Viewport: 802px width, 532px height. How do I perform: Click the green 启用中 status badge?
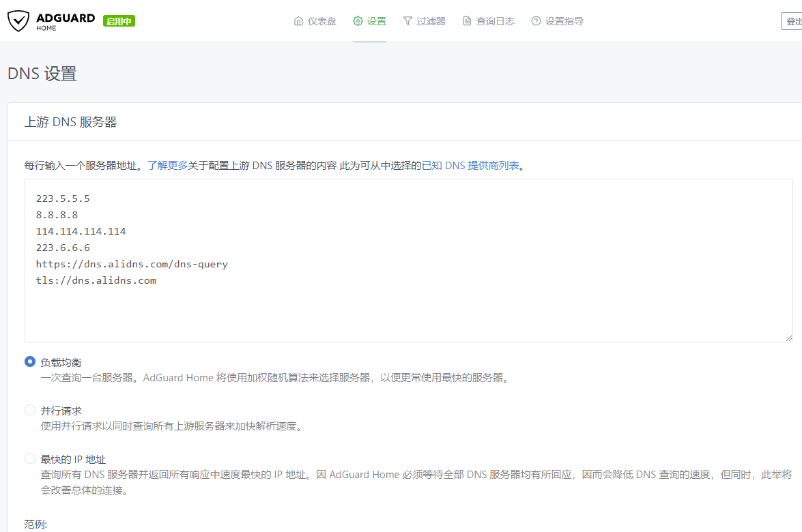point(119,21)
